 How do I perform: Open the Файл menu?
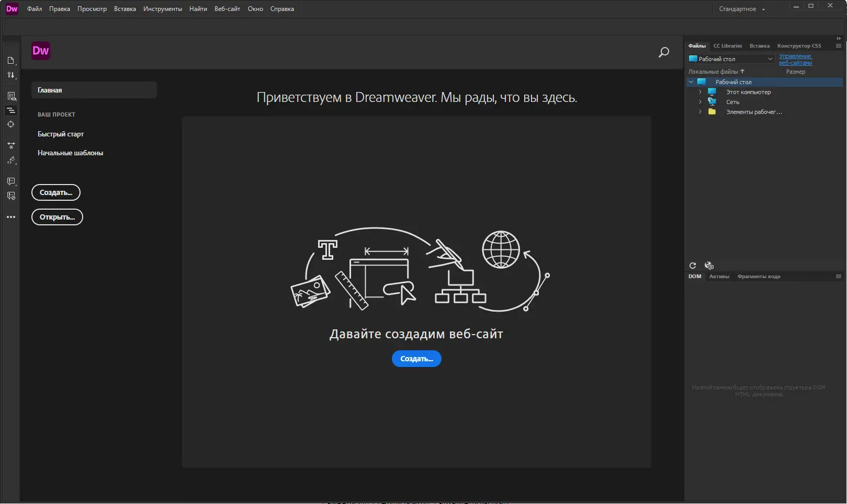[x=35, y=9]
